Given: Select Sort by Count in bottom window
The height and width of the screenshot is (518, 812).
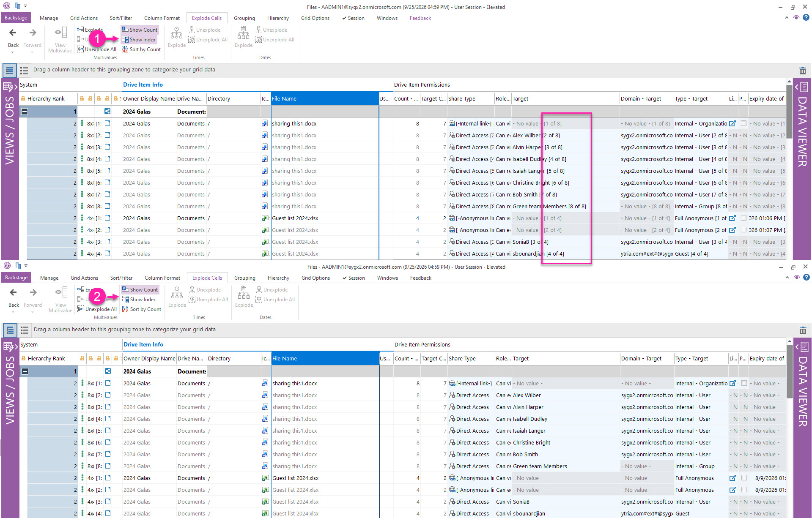Looking at the screenshot, I should (142, 309).
